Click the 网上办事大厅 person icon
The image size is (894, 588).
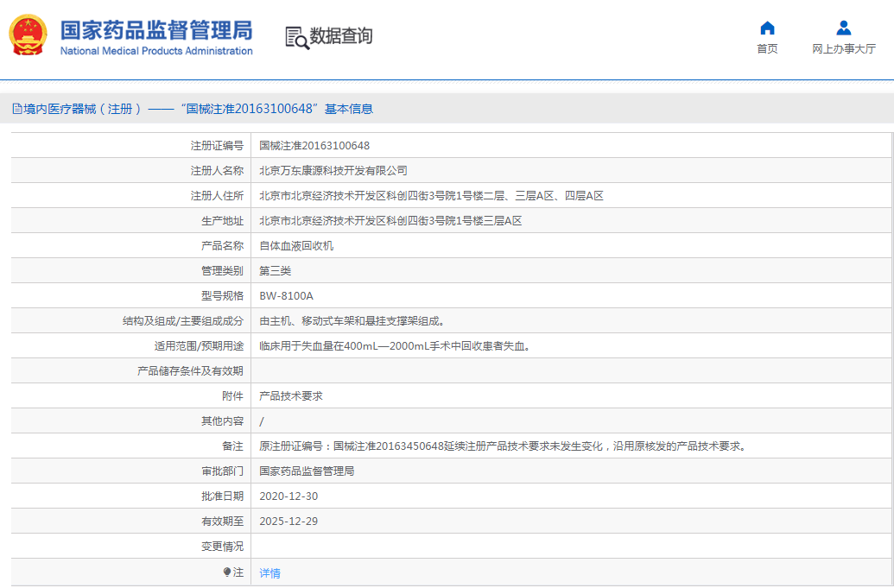pyautogui.click(x=844, y=28)
